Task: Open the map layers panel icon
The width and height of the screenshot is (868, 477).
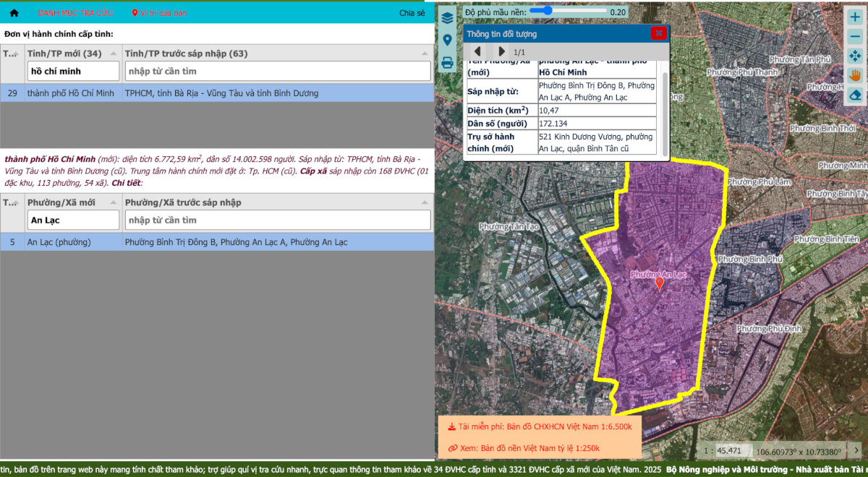Action: click(447, 17)
